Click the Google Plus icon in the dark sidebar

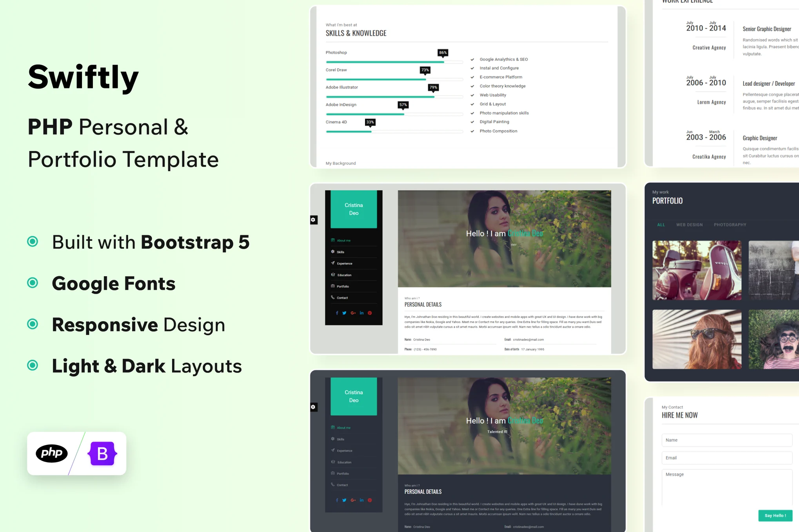[x=353, y=500]
